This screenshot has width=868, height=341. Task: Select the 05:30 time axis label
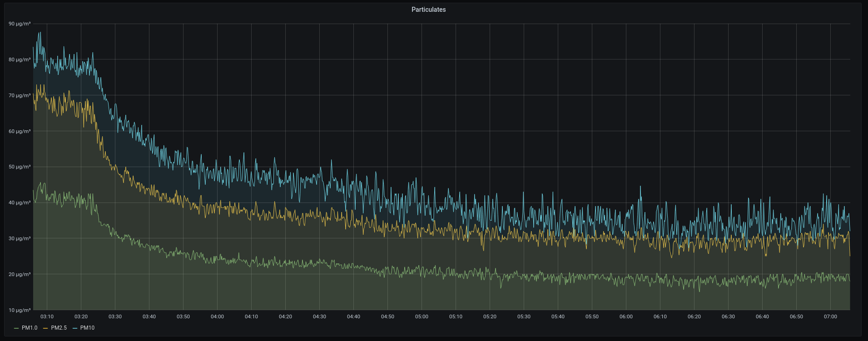pyautogui.click(x=524, y=316)
